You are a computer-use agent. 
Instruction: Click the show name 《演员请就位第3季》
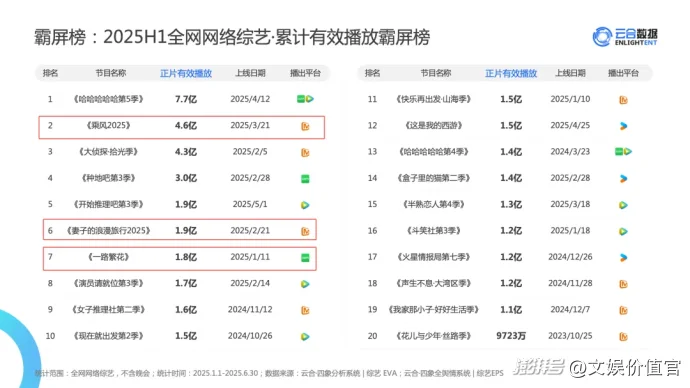tap(108, 283)
